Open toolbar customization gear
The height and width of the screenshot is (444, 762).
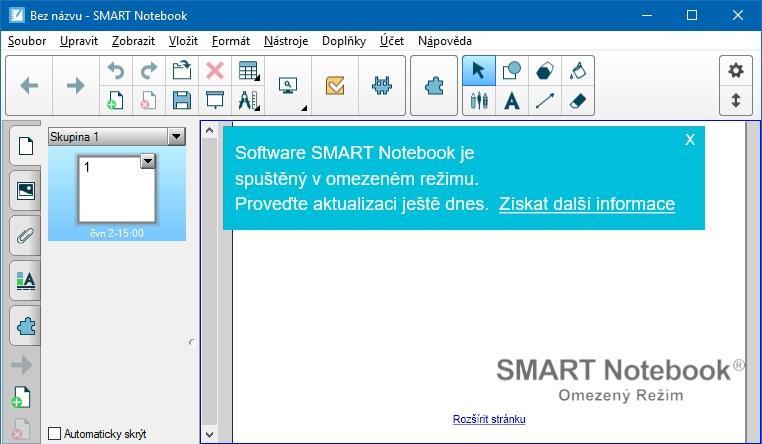pos(736,71)
